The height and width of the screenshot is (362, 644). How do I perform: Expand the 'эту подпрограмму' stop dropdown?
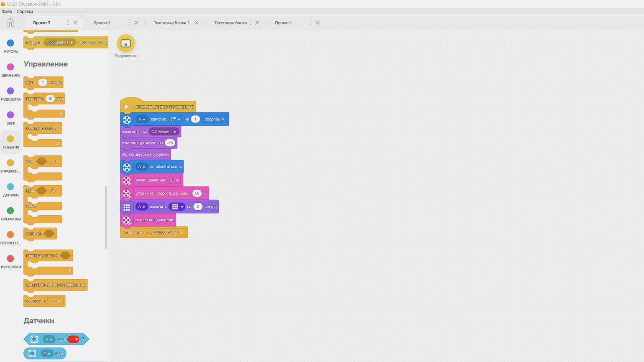165,232
